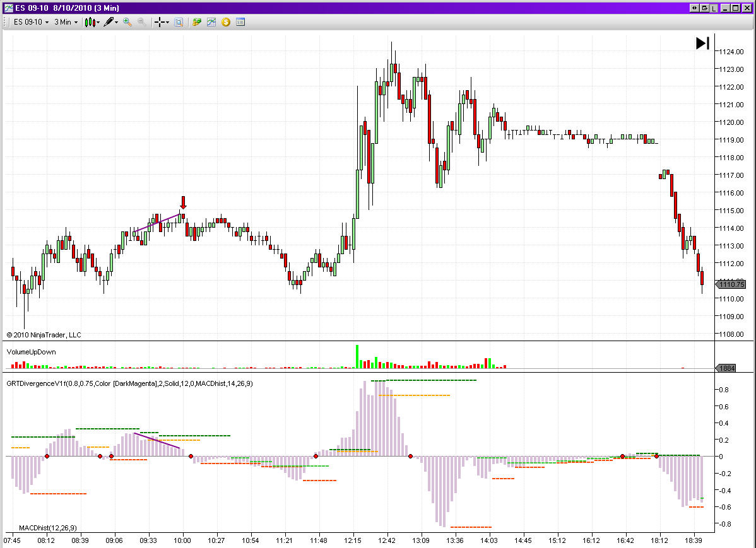756x548 pixels.
Task: Click the zoom frame icon after crosshair
Action: (179, 22)
